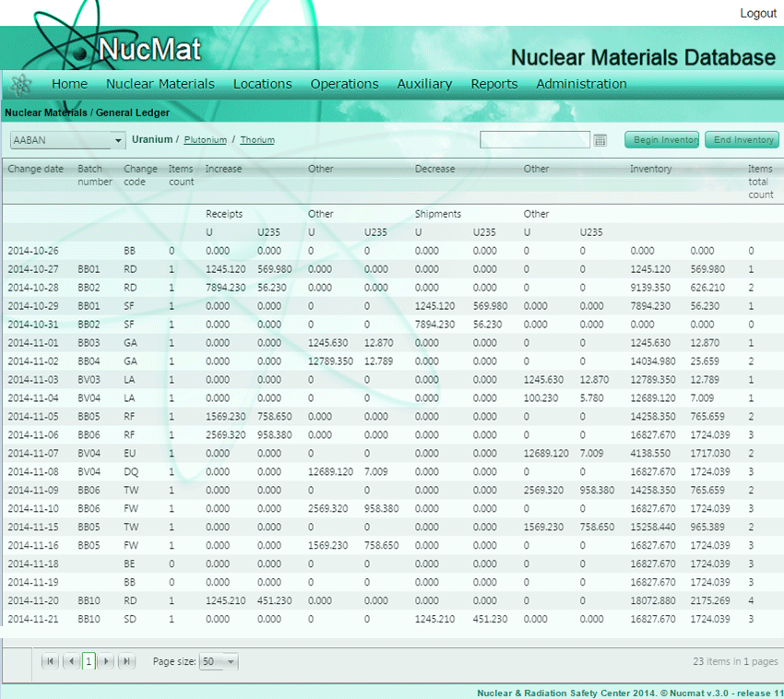Open the calendar date picker icon
Screen dimensions: 784x699
point(600,140)
